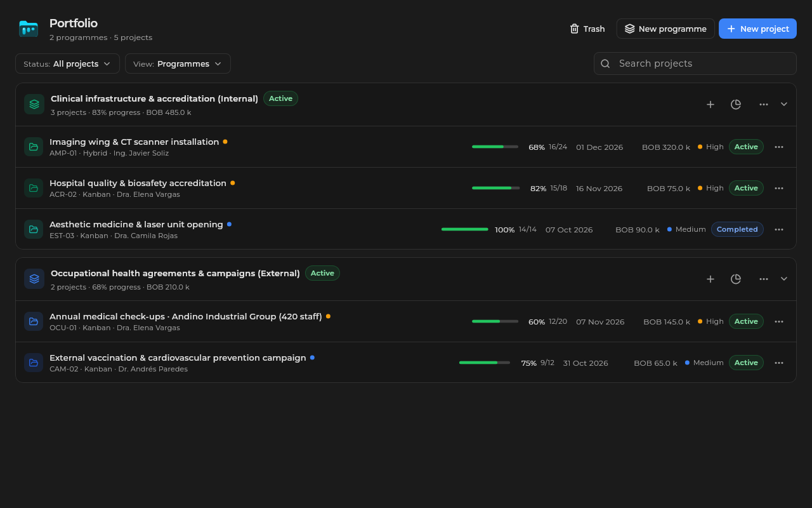Open Imaging wing & CT scanner installation
The image size is (812, 508).
point(134,142)
